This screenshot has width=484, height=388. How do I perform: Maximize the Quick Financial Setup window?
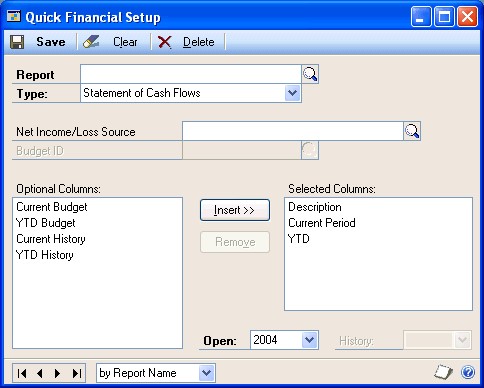(444, 17)
